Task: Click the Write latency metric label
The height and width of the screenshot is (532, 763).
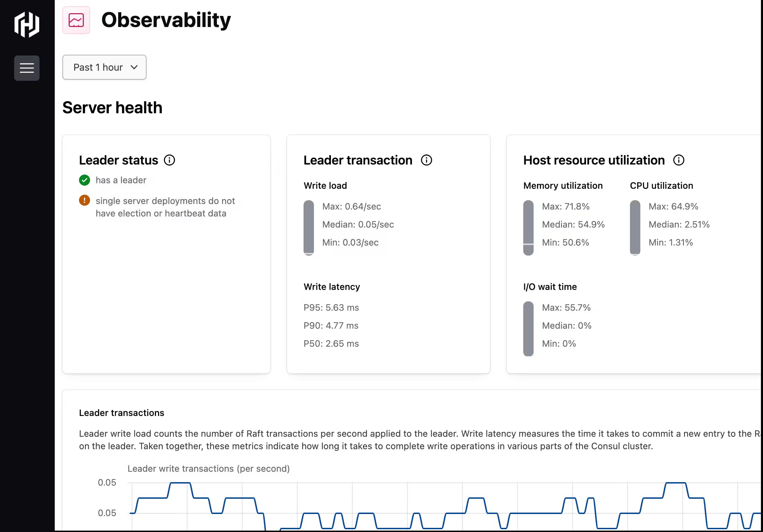Action: click(332, 286)
